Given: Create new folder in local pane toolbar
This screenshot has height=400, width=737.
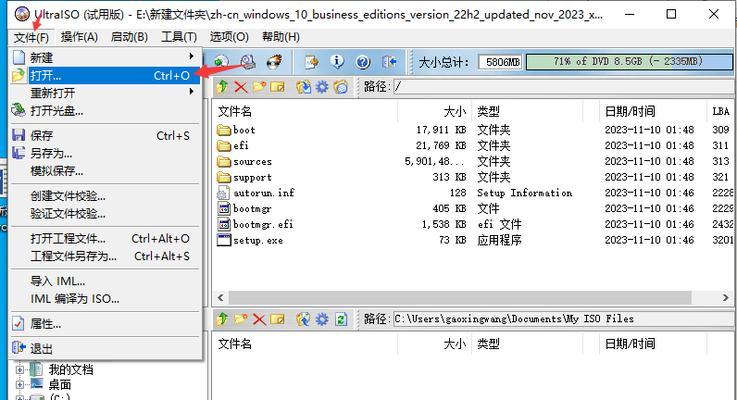Looking at the screenshot, I should (241, 319).
